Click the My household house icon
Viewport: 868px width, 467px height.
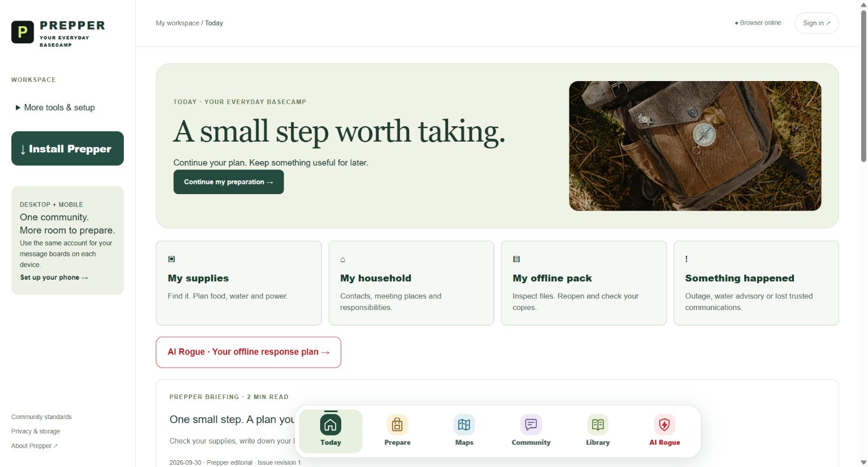(x=343, y=260)
